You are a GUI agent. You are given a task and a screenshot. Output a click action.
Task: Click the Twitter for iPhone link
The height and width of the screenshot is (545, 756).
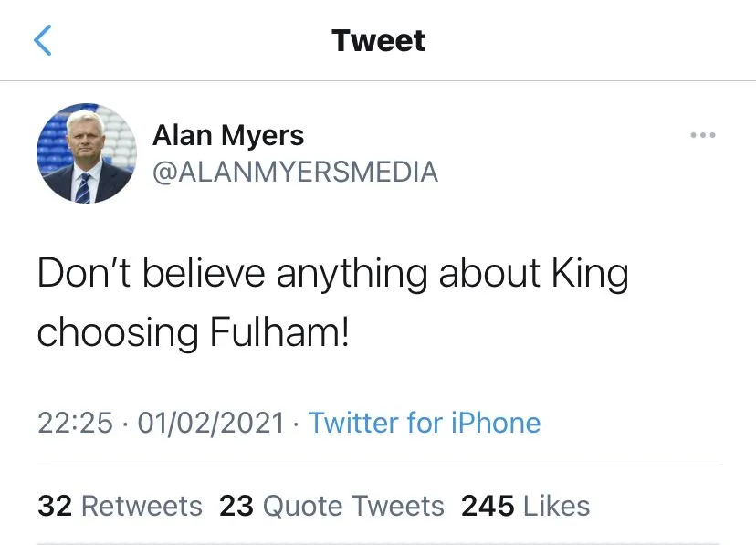click(x=425, y=423)
